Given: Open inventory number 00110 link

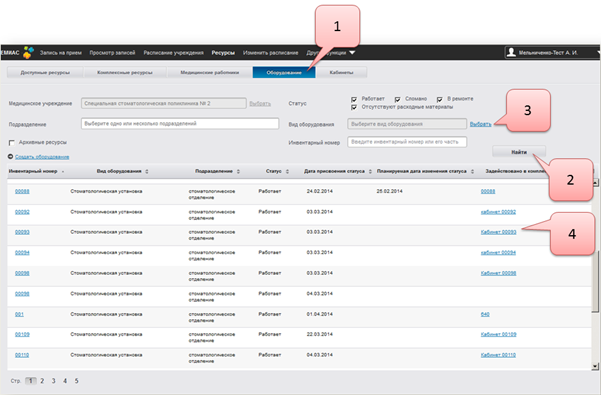Looking at the screenshot, I should tap(22, 355).
